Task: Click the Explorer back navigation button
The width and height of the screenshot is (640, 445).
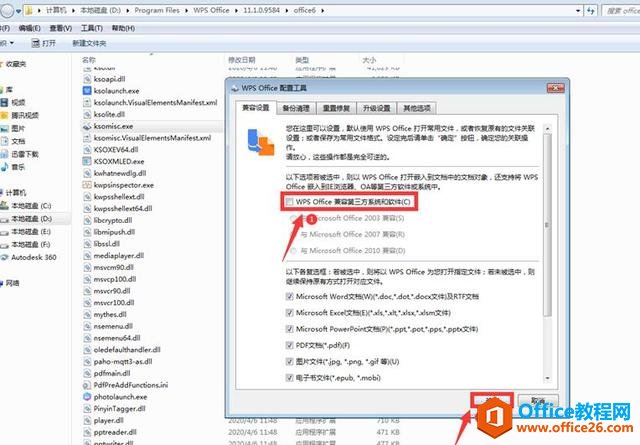Action: pos(7,11)
